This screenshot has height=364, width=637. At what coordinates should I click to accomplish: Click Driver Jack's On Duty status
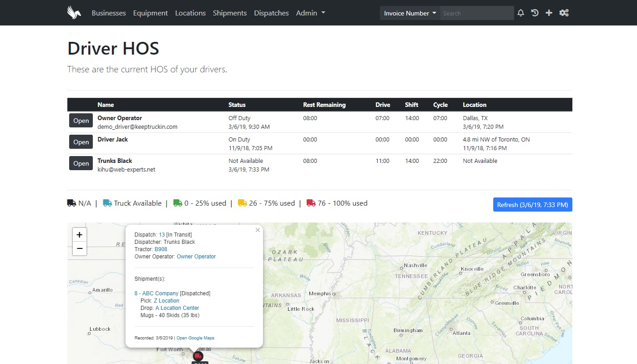[x=239, y=139]
